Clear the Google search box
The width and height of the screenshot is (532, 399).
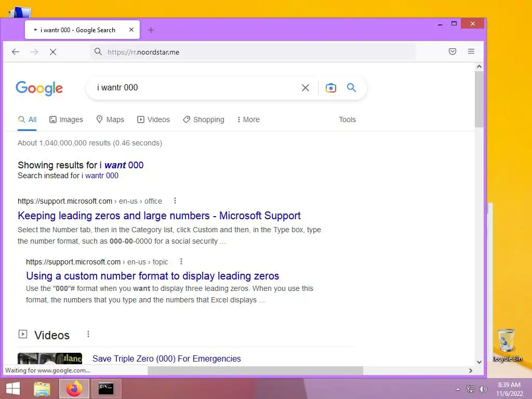tap(305, 88)
